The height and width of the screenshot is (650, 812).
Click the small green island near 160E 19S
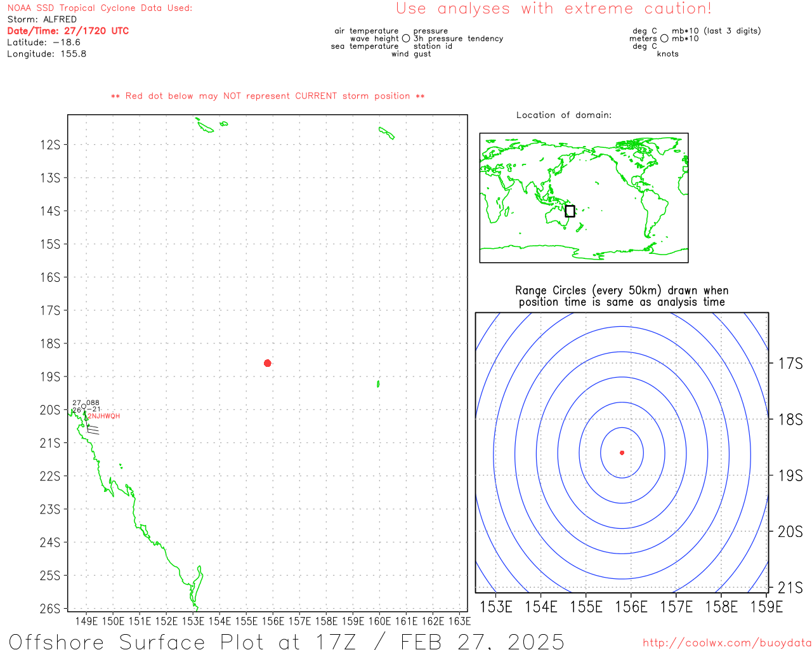click(x=378, y=384)
